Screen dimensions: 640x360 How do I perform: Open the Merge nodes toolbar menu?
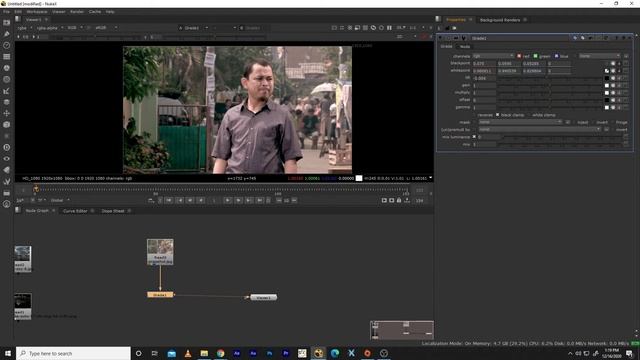click(7, 102)
